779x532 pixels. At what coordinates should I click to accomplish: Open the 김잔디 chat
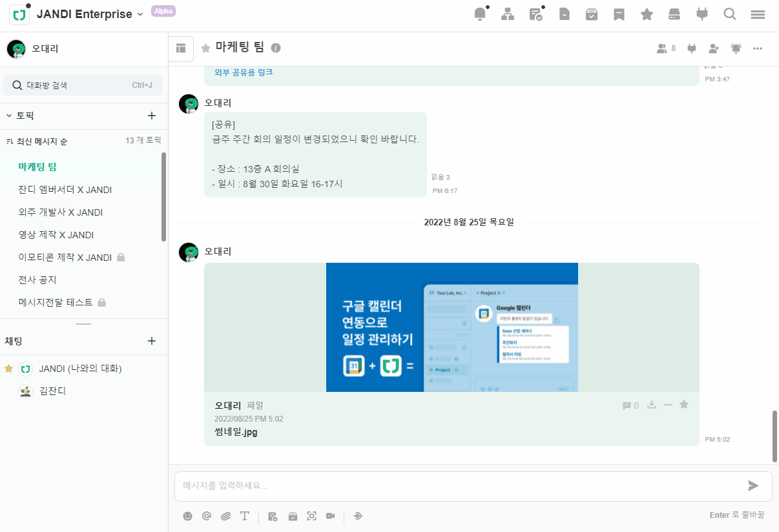52,391
